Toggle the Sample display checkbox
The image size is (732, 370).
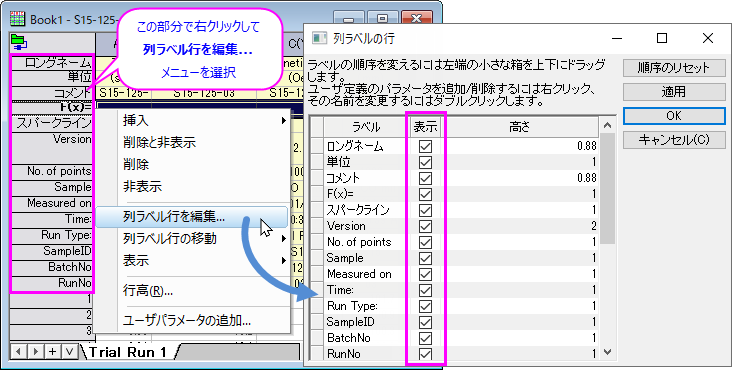pos(425,258)
